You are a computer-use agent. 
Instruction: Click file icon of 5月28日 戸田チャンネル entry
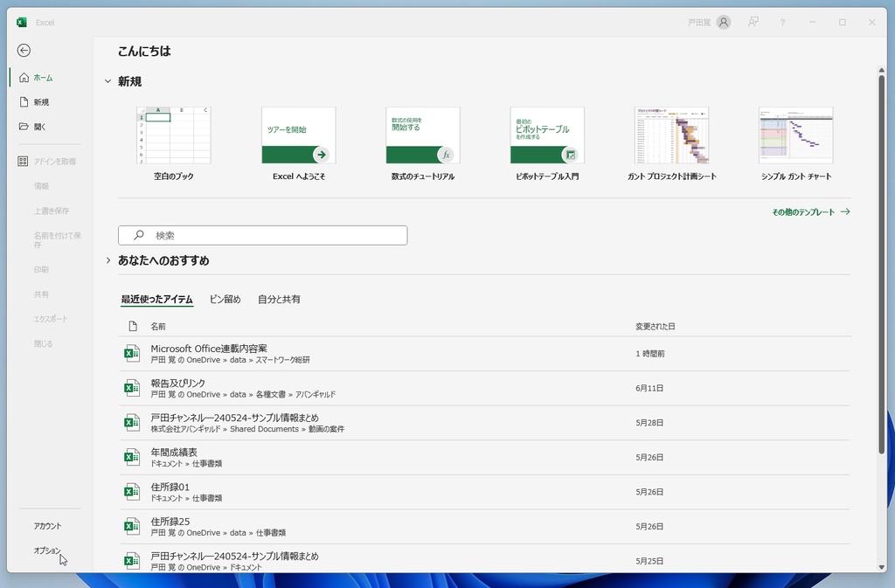coord(132,423)
